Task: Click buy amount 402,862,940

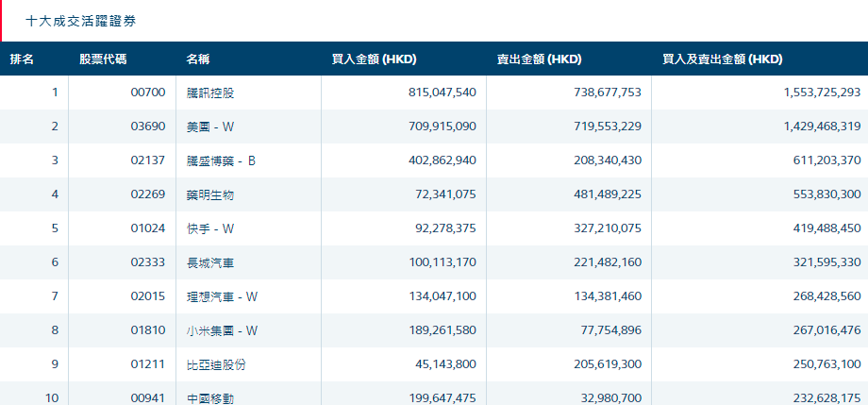Action: point(442,160)
